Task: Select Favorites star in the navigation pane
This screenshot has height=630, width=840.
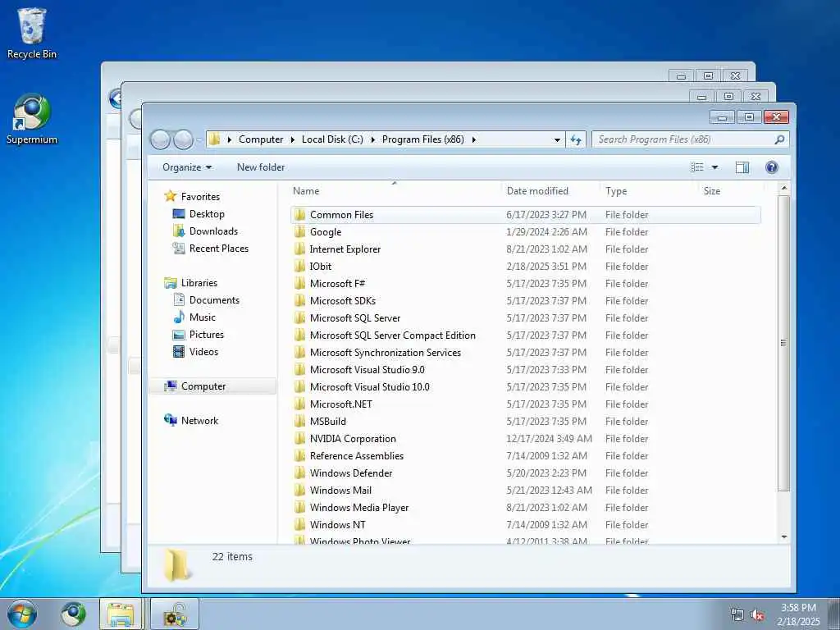Action: point(171,196)
